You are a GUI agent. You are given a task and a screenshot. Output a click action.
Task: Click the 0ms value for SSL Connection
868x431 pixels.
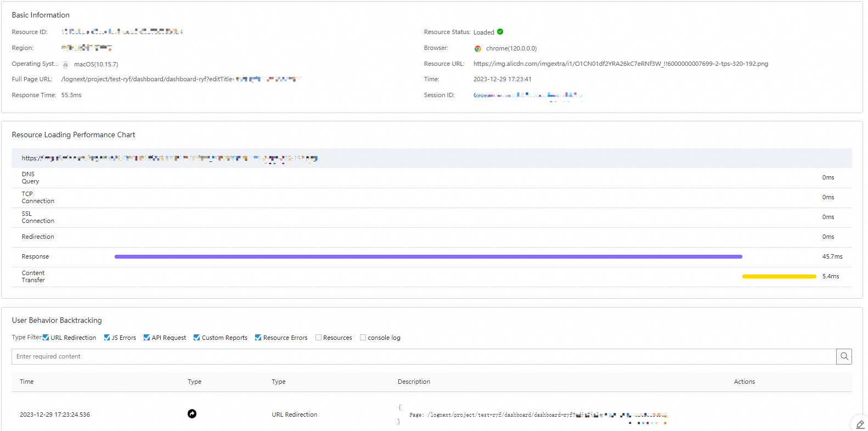tap(828, 217)
